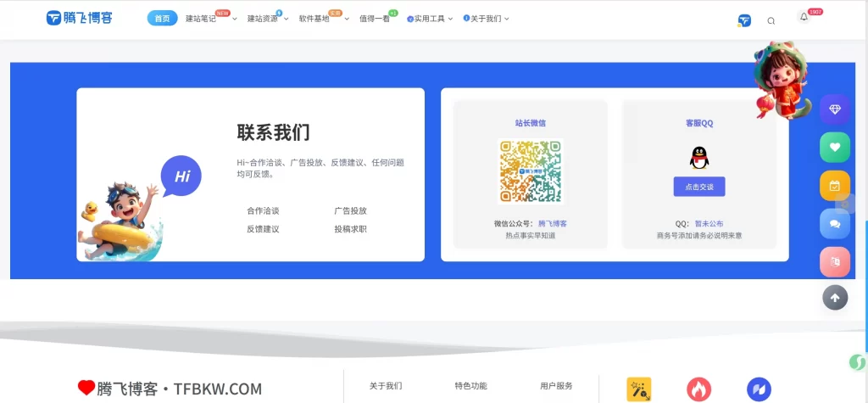The image size is (868, 403).
Task: Open the 软件基地 menu
Action: [x=314, y=19]
